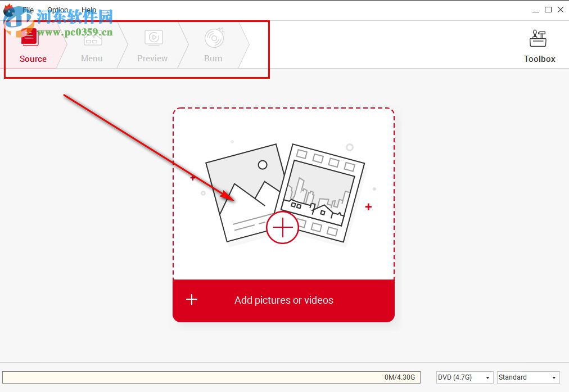Click the circular plus icon on the photos
Screen dimensions: 569x392
283,227
